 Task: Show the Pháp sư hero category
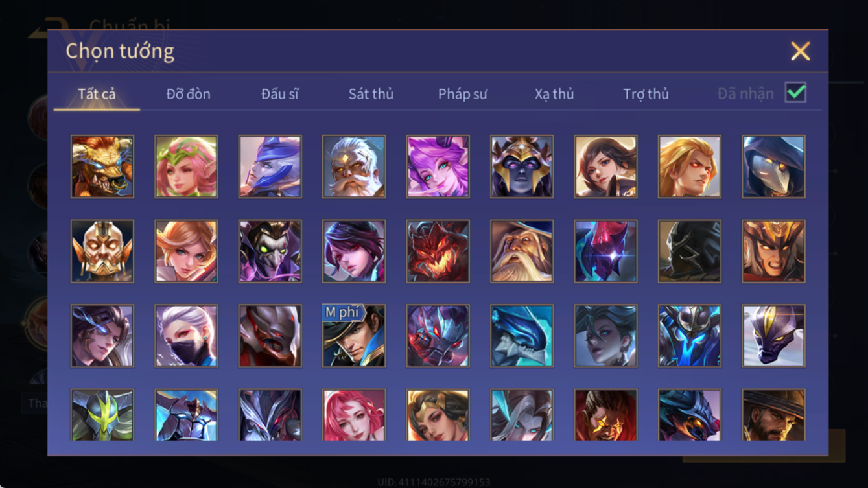[x=463, y=94]
